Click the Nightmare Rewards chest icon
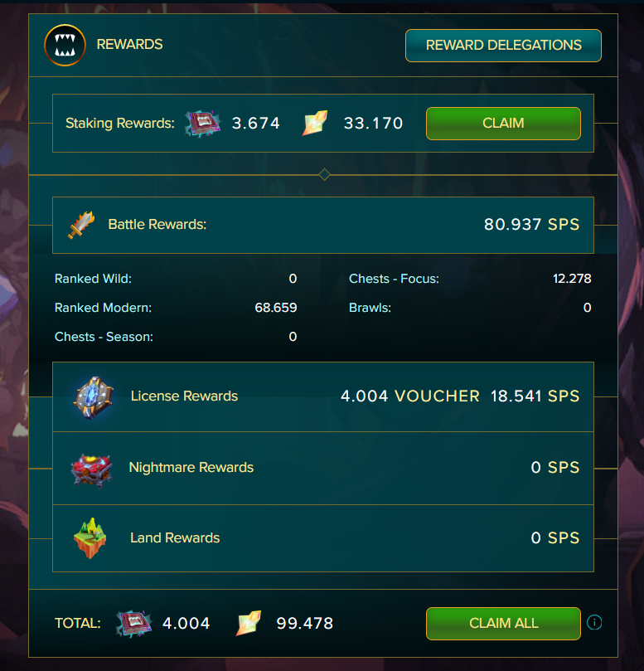Image resolution: width=644 pixels, height=671 pixels. (x=91, y=470)
